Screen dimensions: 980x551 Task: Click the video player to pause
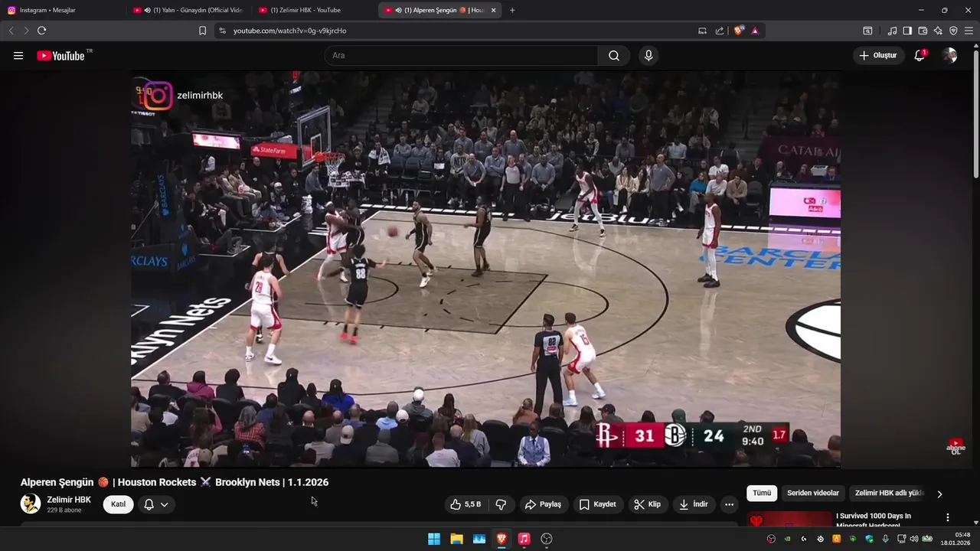pyautogui.click(x=485, y=269)
